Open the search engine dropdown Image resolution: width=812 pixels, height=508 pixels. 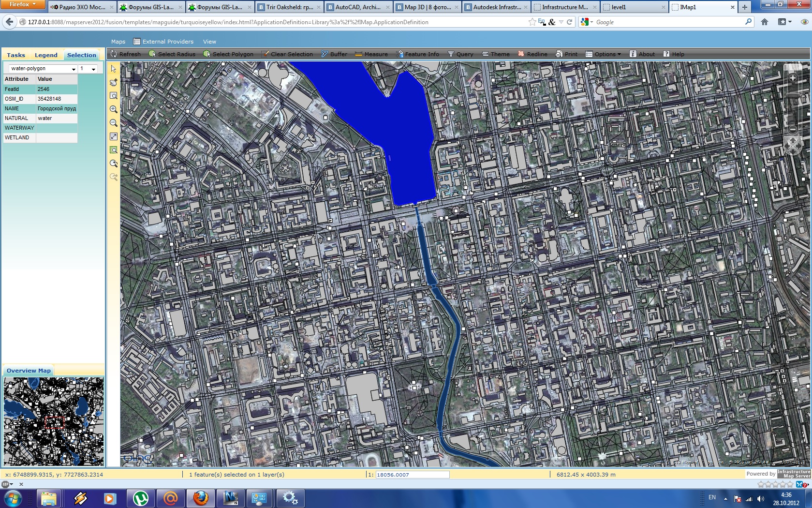pyautogui.click(x=587, y=22)
